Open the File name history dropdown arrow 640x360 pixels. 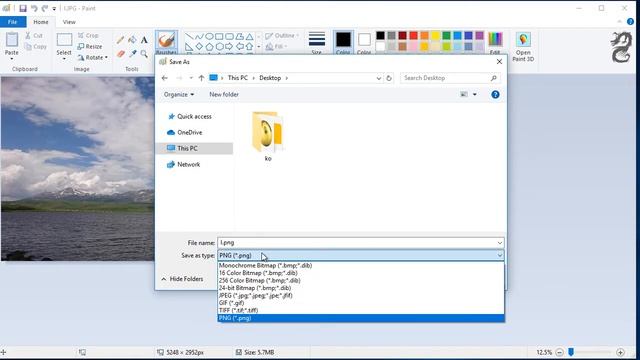500,243
